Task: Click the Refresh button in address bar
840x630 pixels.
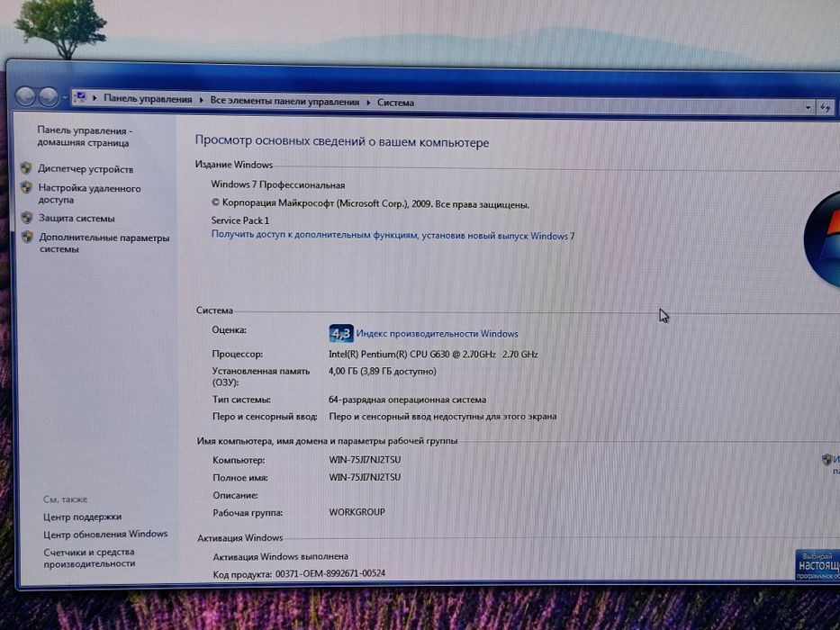Action: [826, 108]
